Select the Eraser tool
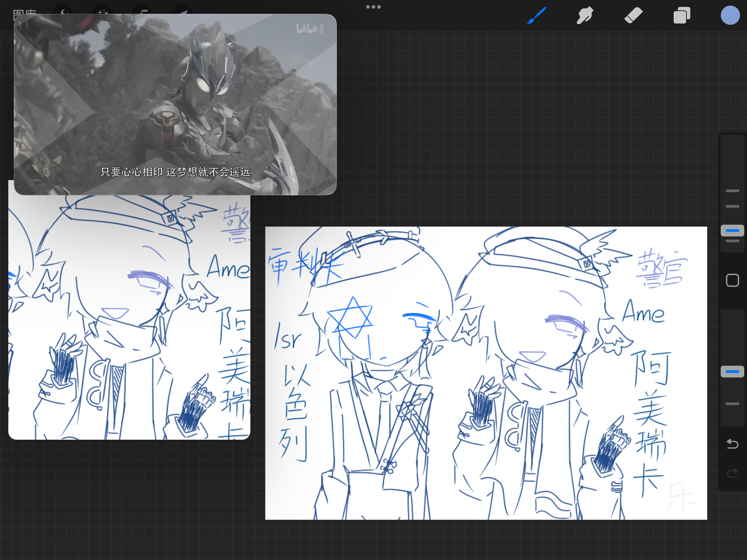Screen dimensions: 747x560 [x=633, y=16]
